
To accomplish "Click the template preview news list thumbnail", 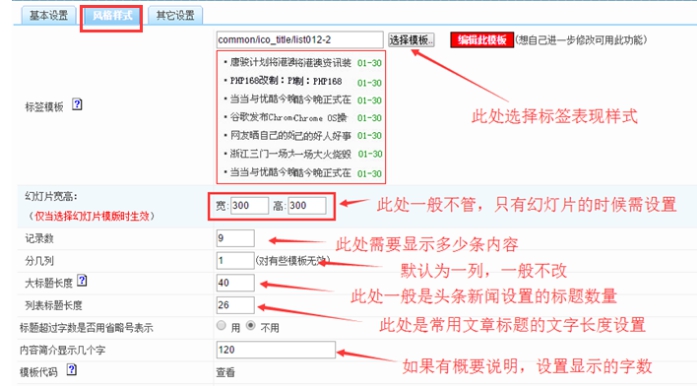I will click(x=301, y=117).
